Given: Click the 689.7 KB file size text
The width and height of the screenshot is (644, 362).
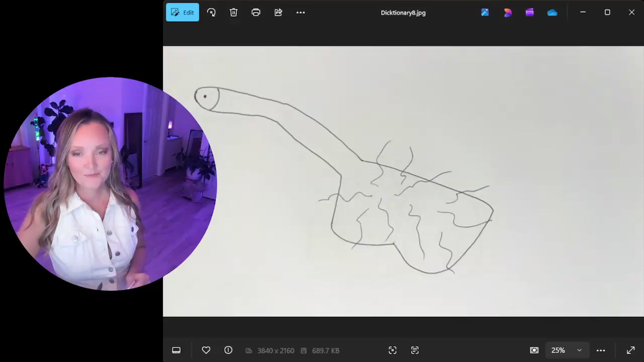Looking at the screenshot, I should click(326, 351).
